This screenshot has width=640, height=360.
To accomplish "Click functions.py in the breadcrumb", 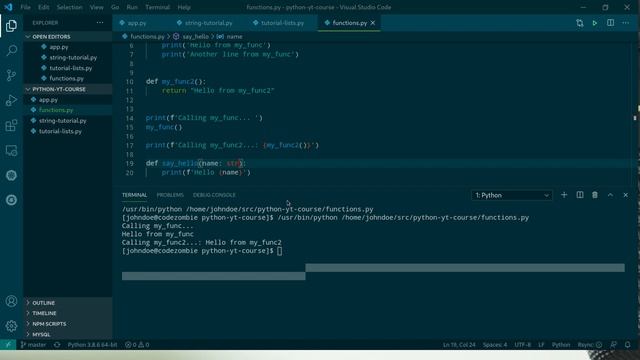I will tap(147, 37).
